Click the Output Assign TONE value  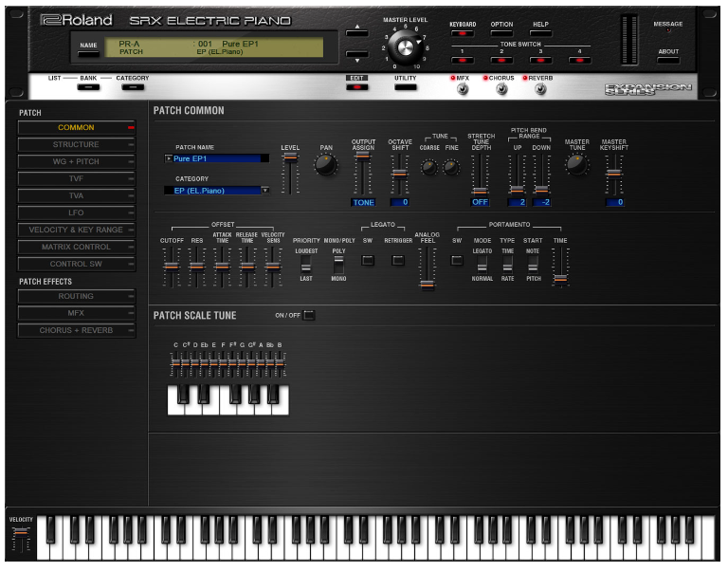363,203
